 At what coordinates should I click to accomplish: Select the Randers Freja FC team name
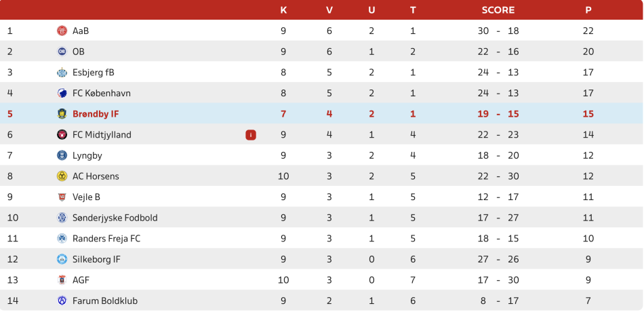pyautogui.click(x=106, y=239)
